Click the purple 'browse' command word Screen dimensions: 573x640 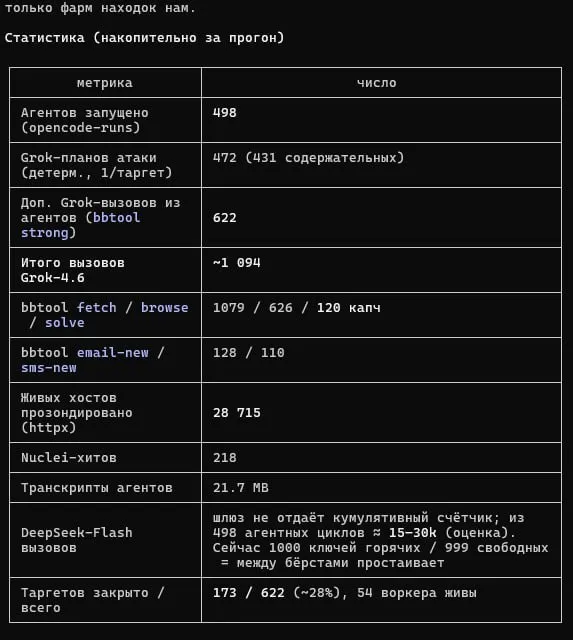164,307
